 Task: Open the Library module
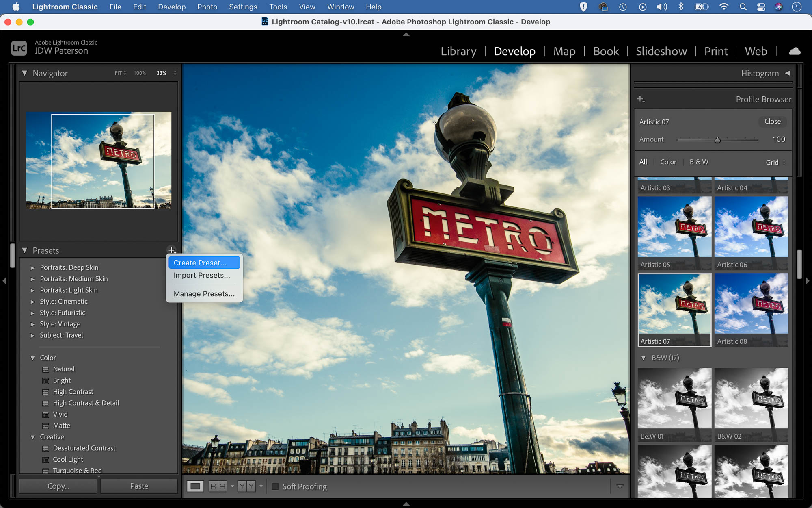coord(458,51)
